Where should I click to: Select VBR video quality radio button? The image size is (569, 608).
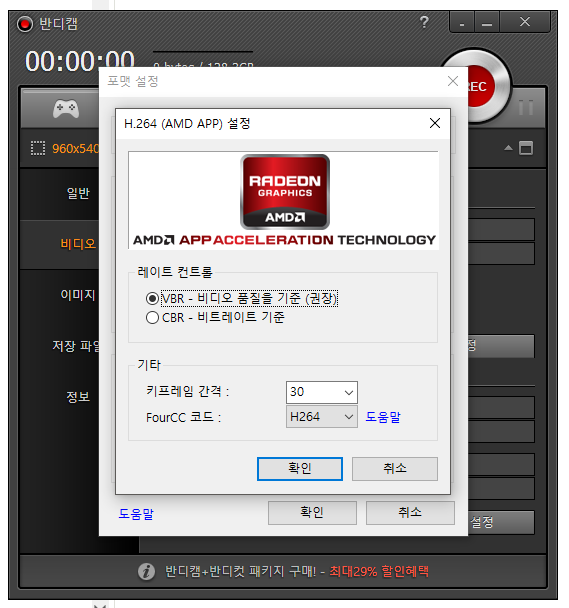pos(152,299)
